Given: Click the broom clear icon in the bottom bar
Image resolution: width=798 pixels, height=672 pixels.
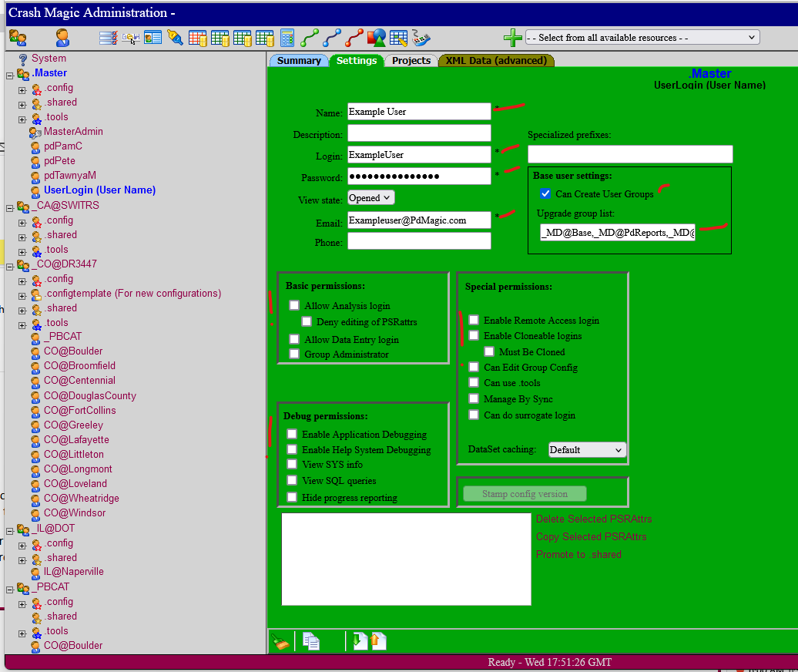Looking at the screenshot, I should click(x=280, y=641).
